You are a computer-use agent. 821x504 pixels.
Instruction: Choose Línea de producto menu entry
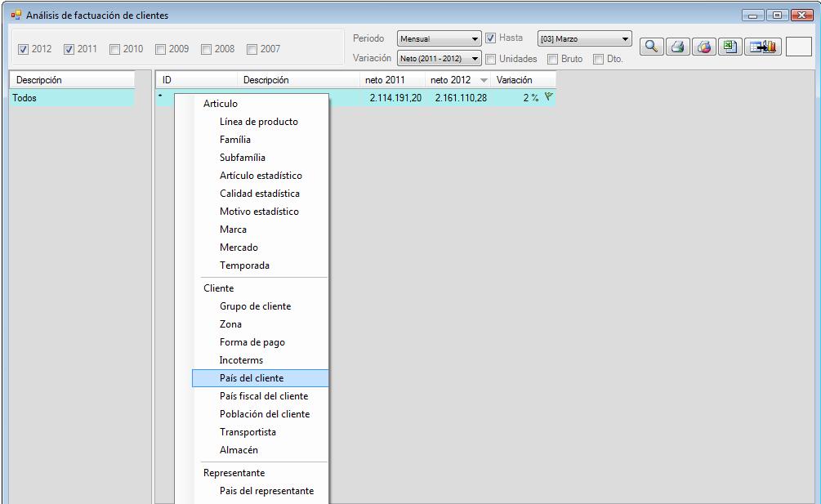coord(258,122)
